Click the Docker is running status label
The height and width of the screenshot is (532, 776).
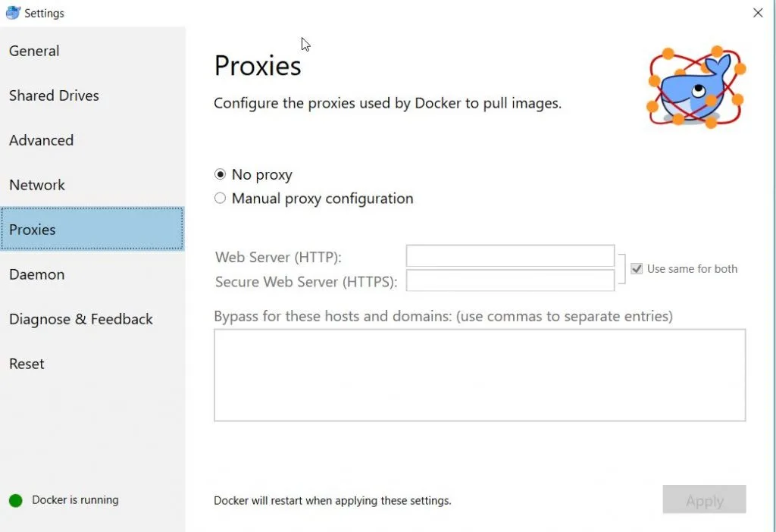pos(76,500)
